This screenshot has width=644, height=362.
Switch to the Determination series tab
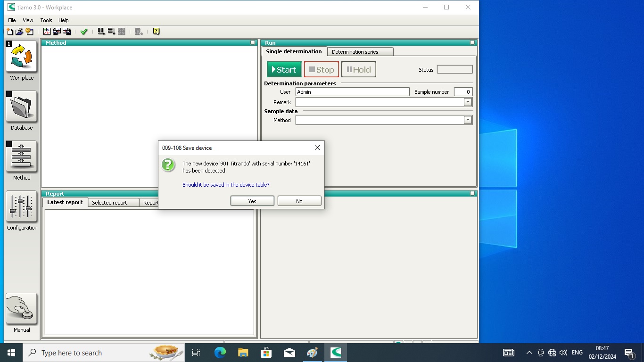(355, 52)
